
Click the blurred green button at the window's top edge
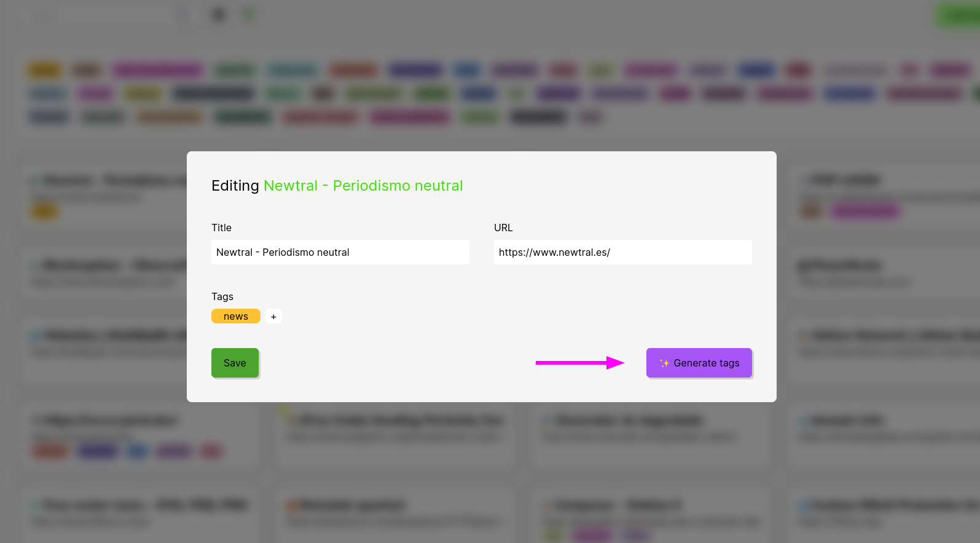tap(958, 16)
